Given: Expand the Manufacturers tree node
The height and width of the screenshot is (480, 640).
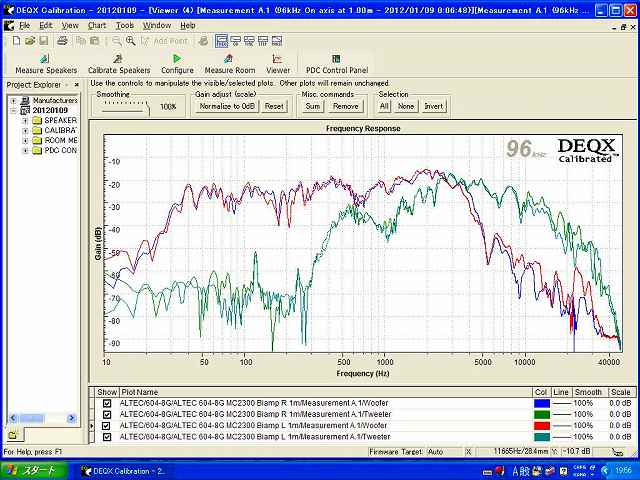Looking at the screenshot, I should 13,100.
